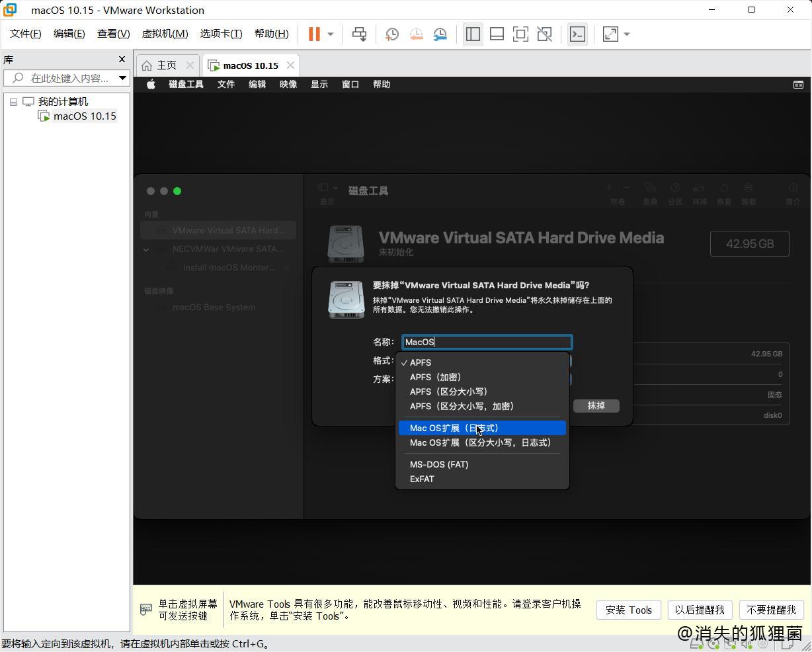
Task: Select the macOS 10.15 tab
Action: pos(251,65)
